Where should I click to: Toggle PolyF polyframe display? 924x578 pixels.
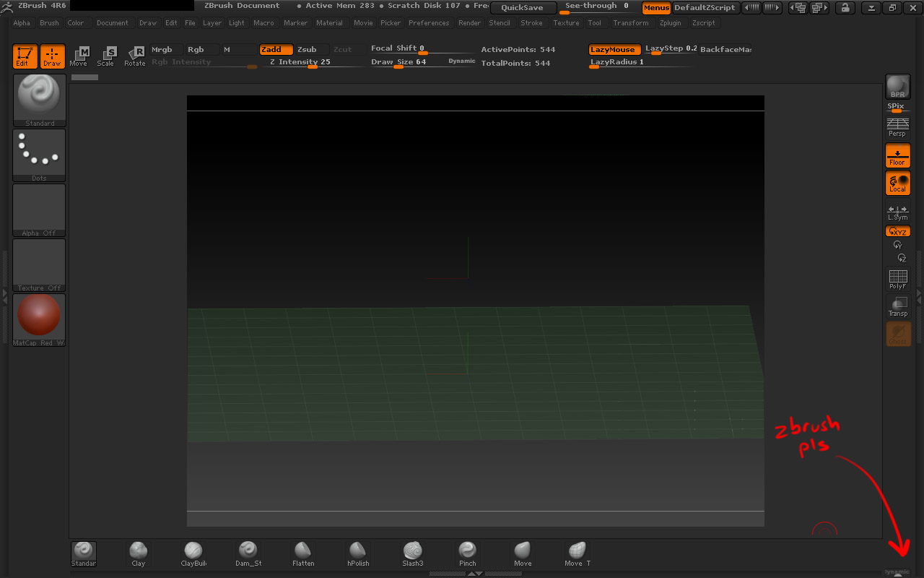tap(898, 279)
